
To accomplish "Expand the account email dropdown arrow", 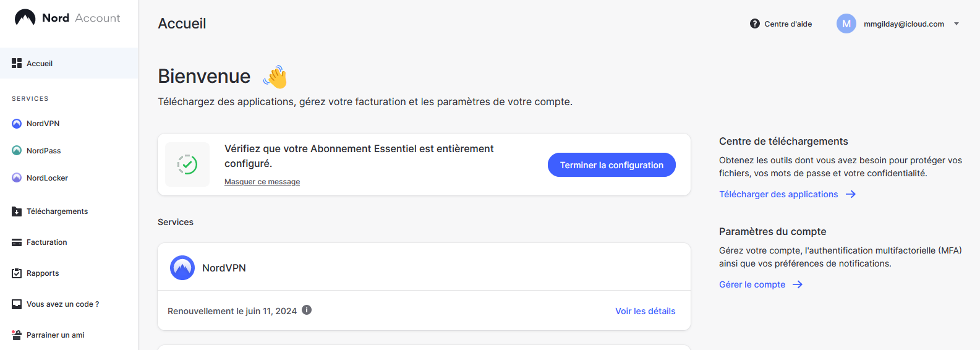I will pos(957,24).
